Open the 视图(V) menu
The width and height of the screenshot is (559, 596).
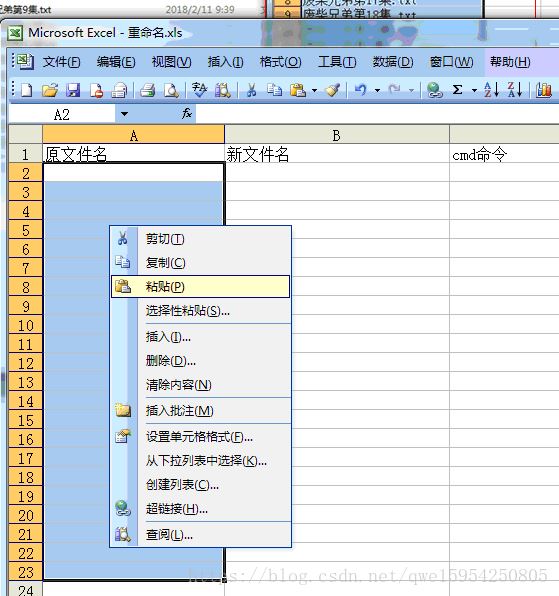click(171, 62)
